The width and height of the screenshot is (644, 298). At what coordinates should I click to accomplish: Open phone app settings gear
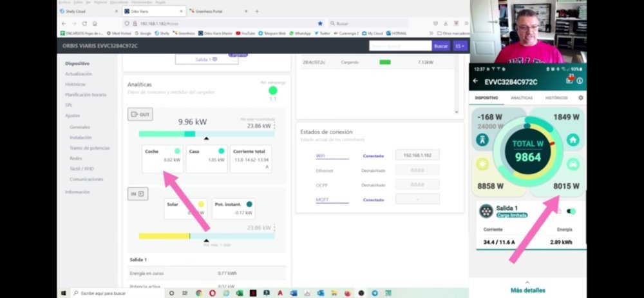click(x=580, y=98)
